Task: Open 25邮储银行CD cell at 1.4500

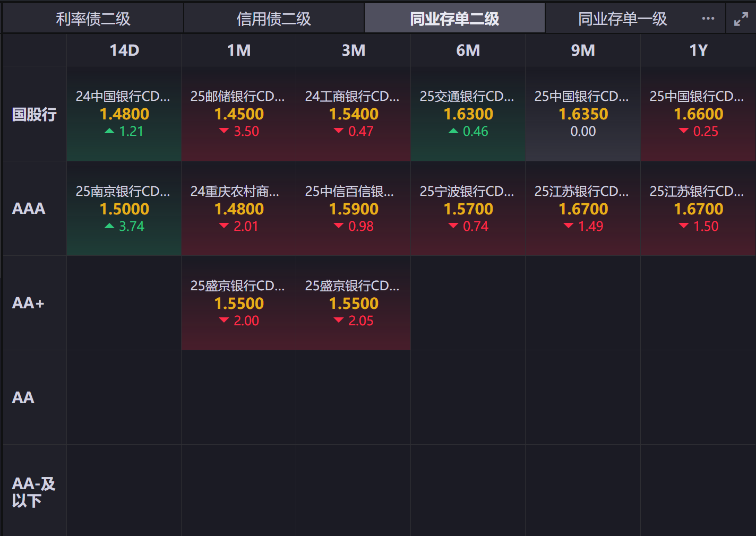Action: [239, 114]
